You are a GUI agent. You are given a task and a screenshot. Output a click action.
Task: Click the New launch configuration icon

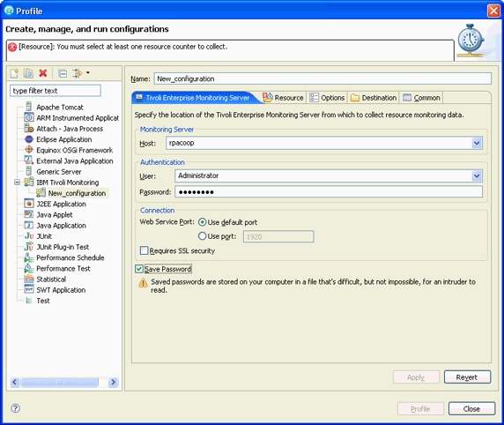pyautogui.click(x=14, y=73)
